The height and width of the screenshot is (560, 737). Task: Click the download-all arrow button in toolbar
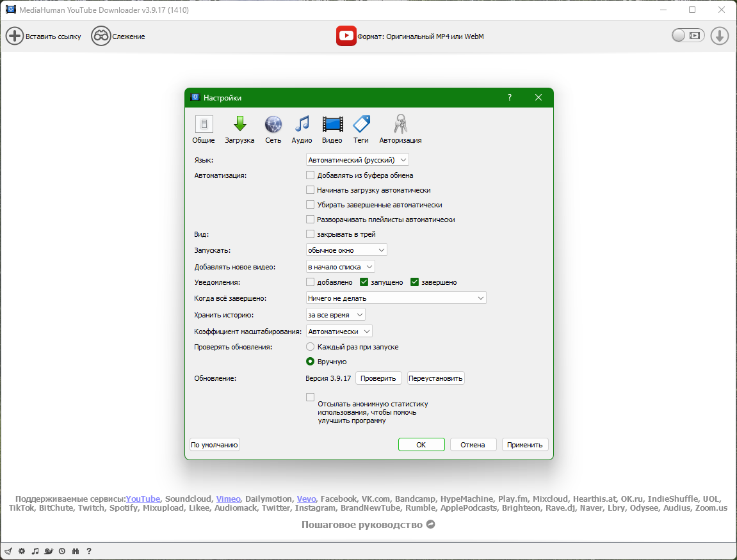[720, 36]
